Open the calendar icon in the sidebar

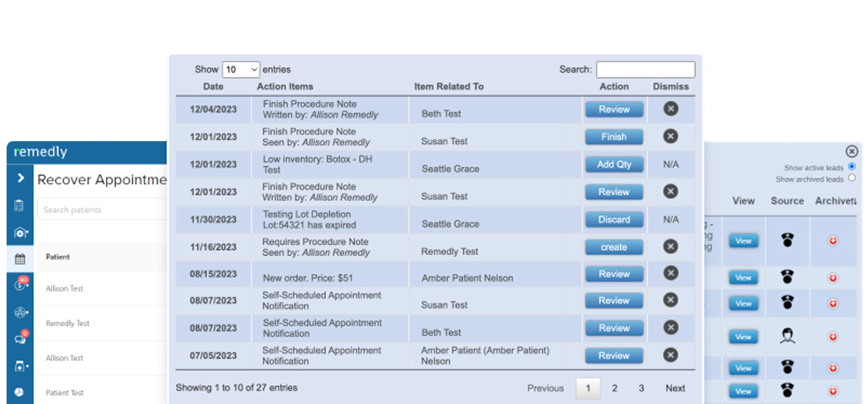pos(20,259)
